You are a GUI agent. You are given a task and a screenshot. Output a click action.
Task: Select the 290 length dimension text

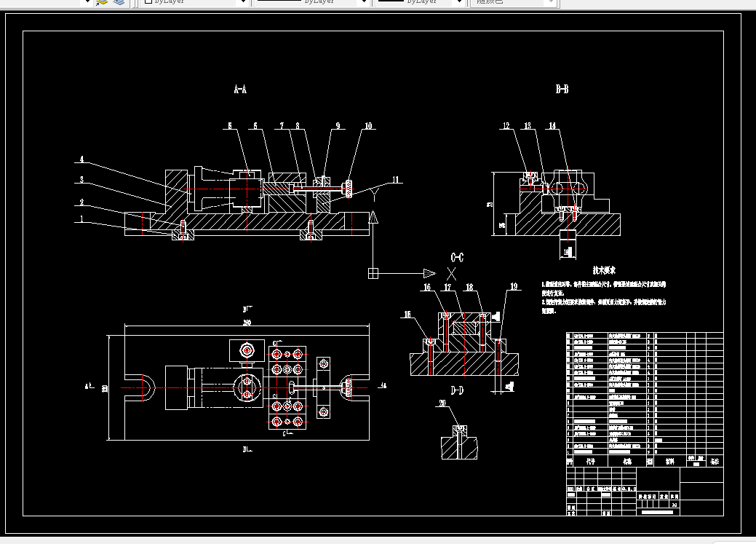[x=247, y=323]
